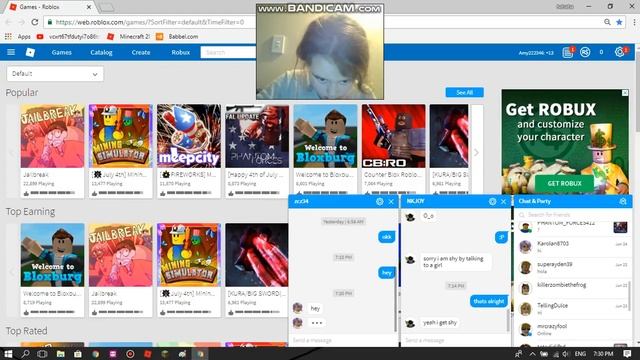Click the Chat & Party header icon
640x360 pixels.
(x=623, y=201)
